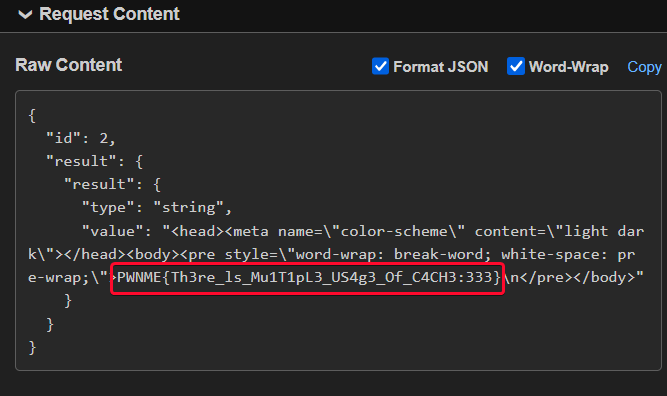Click the "type": "string" line
This screenshot has width=667, height=396.
coord(157,208)
